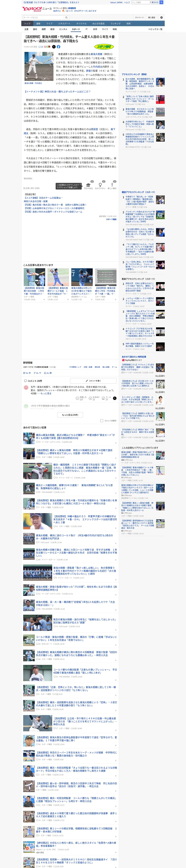This screenshot has width=186, height=868.
Task: Open the 速報 navigation tab
Action: 38,24
